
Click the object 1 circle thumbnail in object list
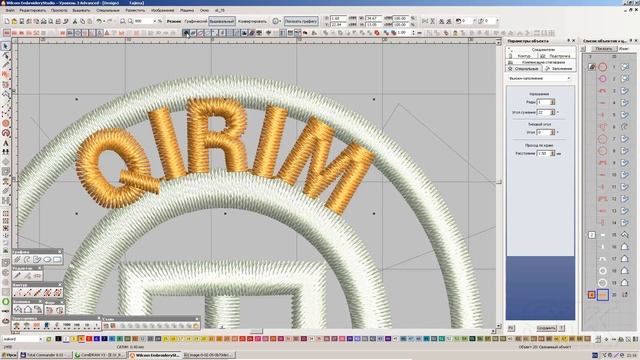click(602, 67)
